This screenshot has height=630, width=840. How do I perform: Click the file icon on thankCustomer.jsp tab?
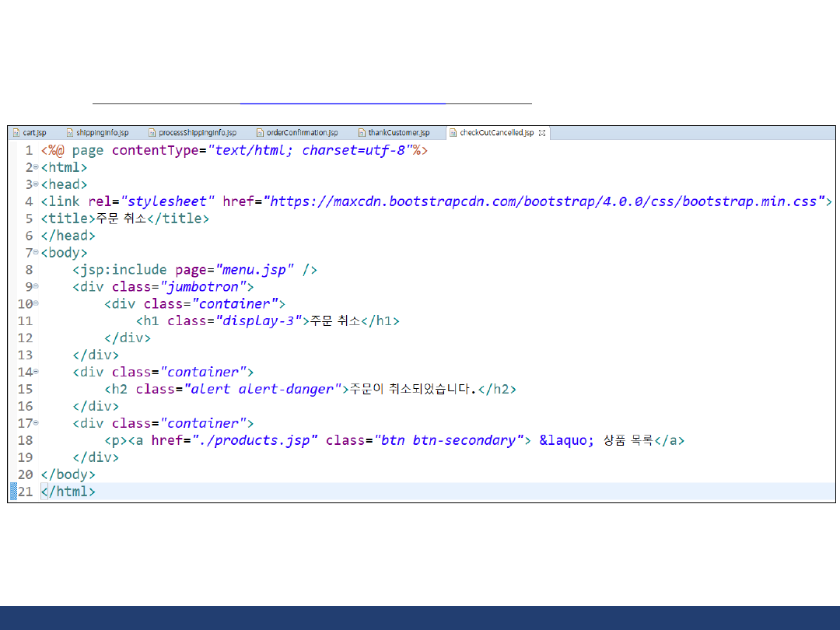[362, 133]
